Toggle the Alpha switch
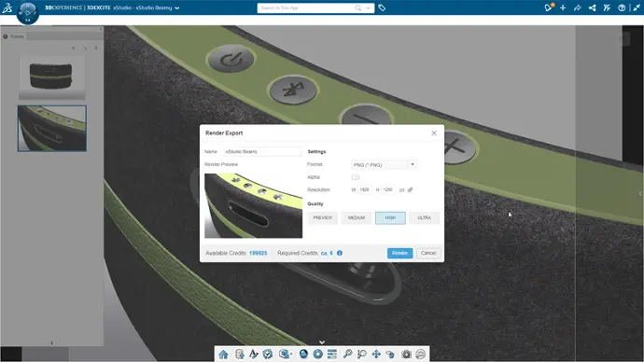This screenshot has height=362, width=644. point(356,177)
